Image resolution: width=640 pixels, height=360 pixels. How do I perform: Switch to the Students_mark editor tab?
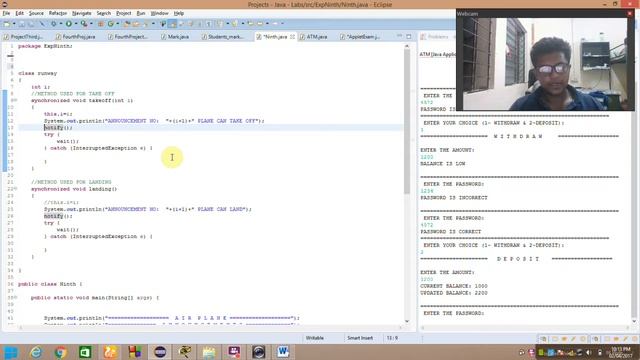point(222,37)
